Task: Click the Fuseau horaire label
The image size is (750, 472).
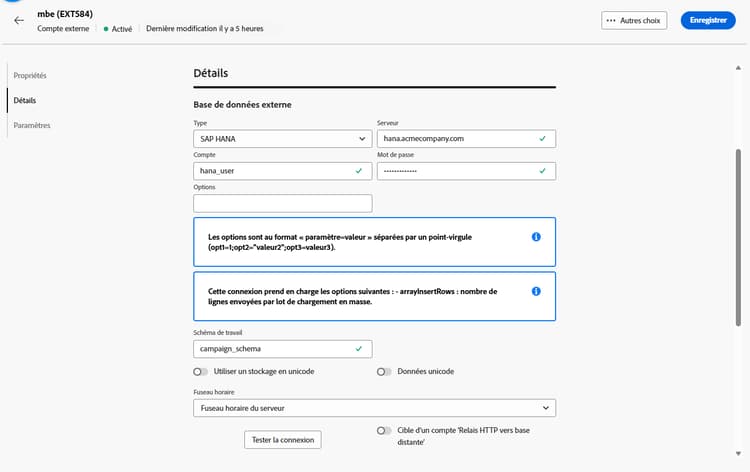Action: pyautogui.click(x=214, y=392)
